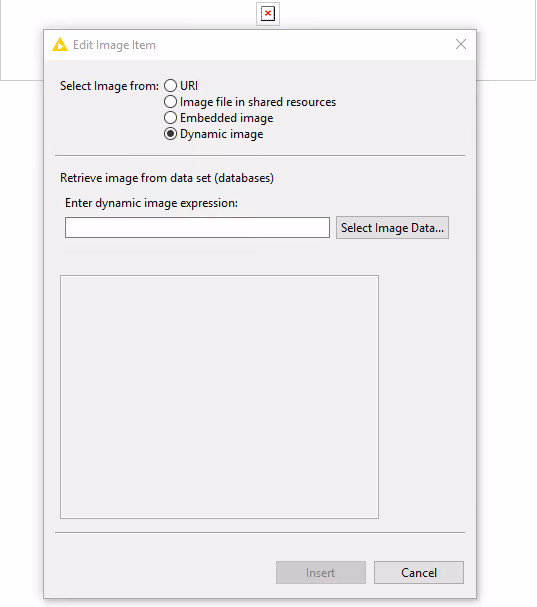Click the Select Image from: label
This screenshot has height=607, width=537.
tap(109, 86)
